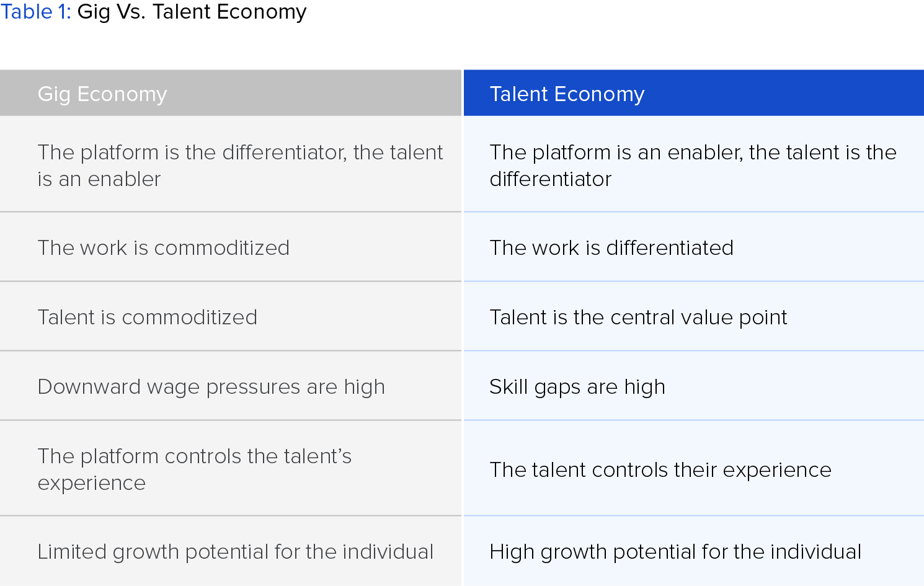The width and height of the screenshot is (924, 586).
Task: Select the 'Gig Economy' column header
Action: (102, 94)
